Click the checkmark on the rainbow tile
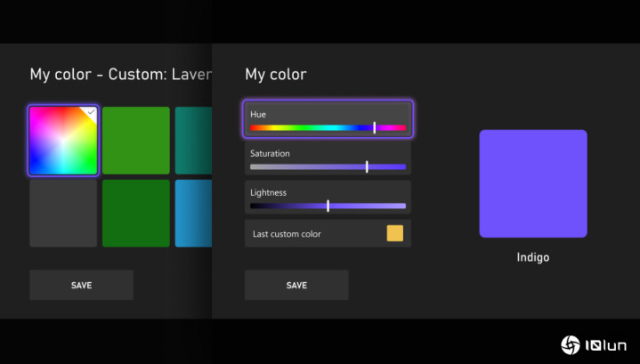640x364 pixels. coord(90,112)
